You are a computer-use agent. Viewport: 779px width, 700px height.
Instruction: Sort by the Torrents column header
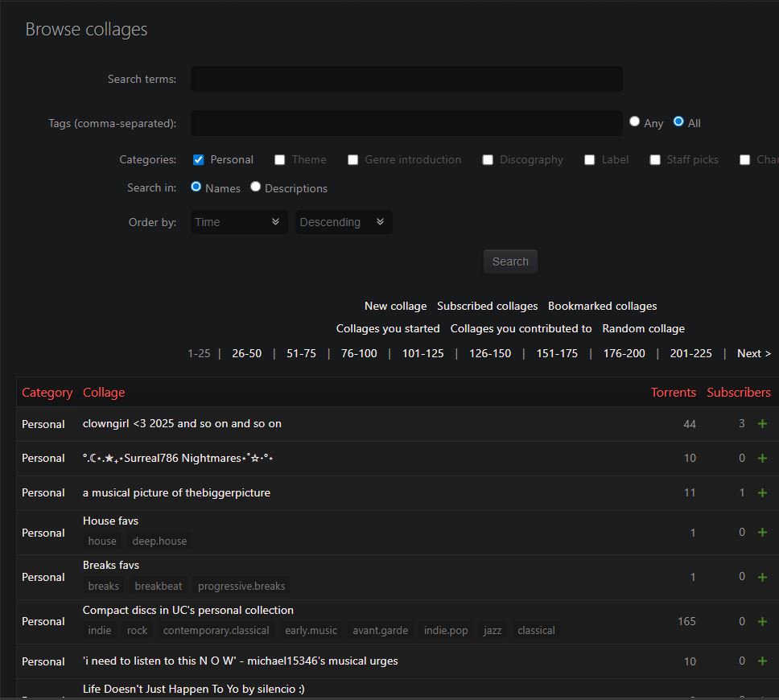click(674, 393)
